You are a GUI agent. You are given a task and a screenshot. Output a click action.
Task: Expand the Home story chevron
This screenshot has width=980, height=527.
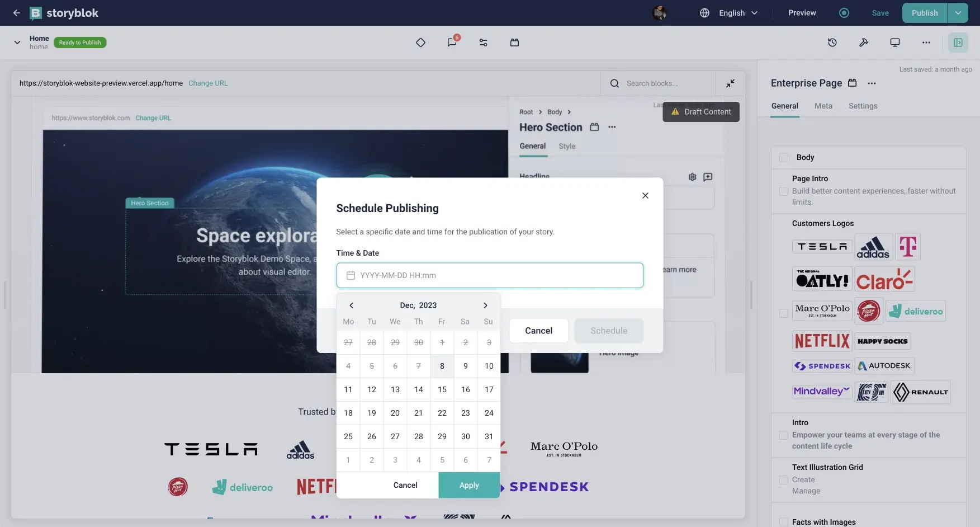pos(17,43)
